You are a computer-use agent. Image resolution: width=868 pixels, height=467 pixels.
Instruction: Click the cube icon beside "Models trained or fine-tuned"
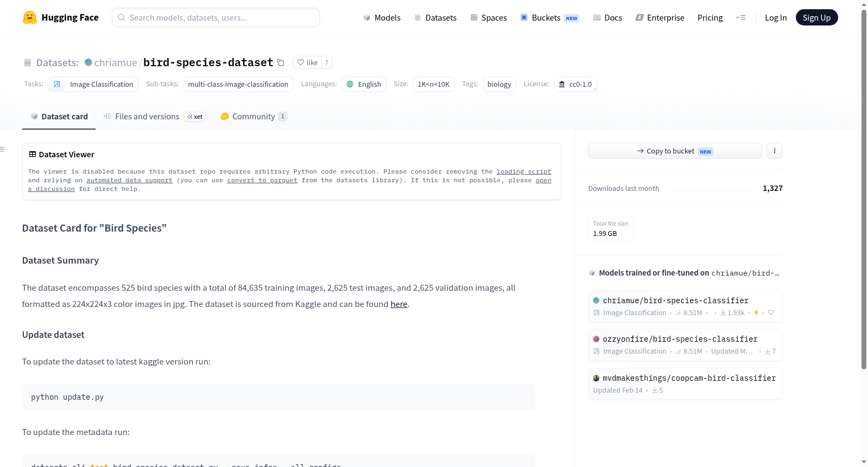[x=592, y=273]
